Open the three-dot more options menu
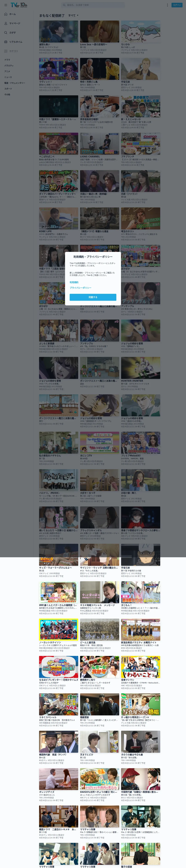186x868 pixels. pos(167,5)
